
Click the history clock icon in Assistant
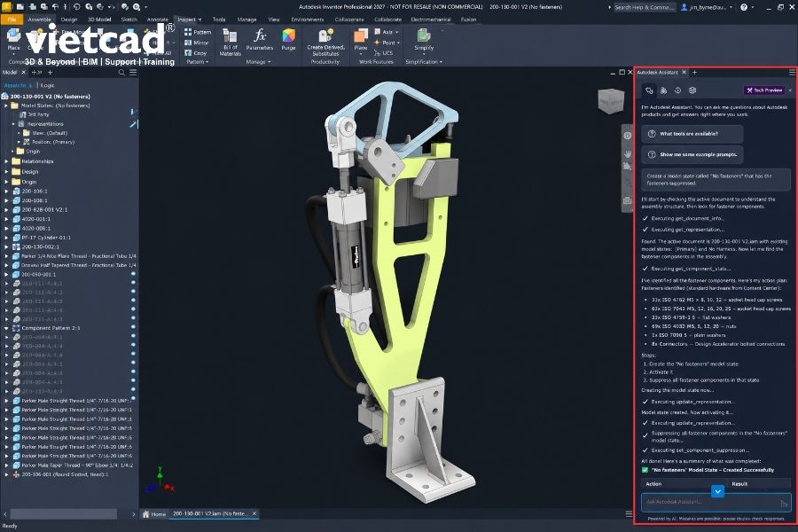(x=678, y=90)
